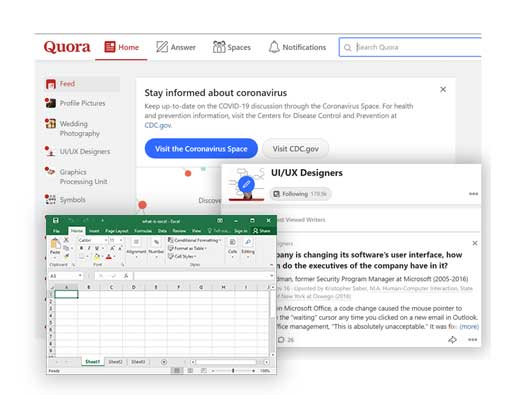This screenshot has height=395, width=528.
Task: Switch to Page Break Preview in status bar
Action: coord(203,370)
